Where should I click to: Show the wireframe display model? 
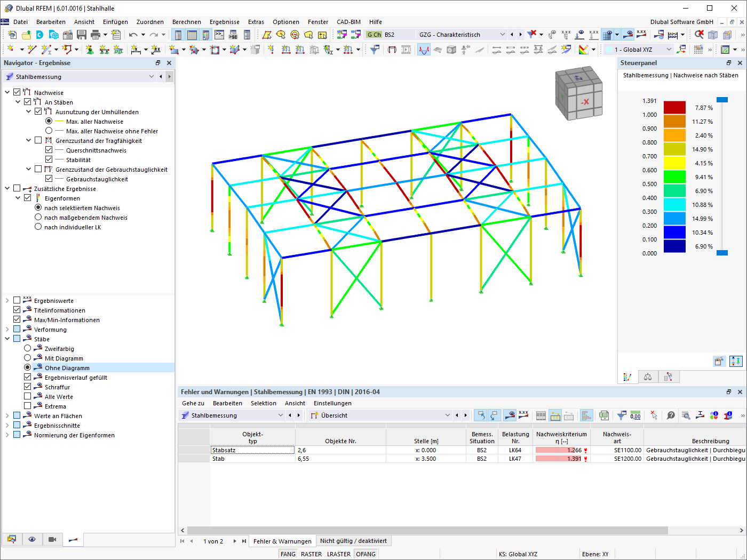[x=713, y=35]
